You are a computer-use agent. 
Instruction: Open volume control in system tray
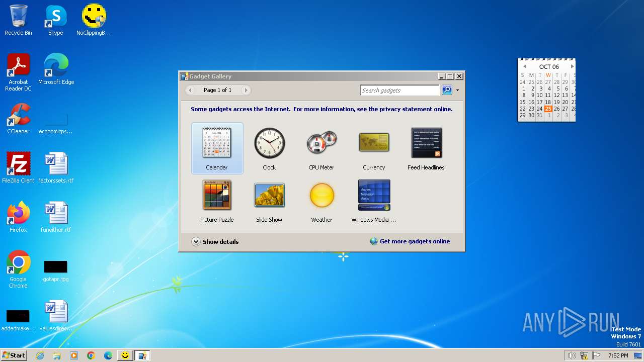(x=572, y=355)
